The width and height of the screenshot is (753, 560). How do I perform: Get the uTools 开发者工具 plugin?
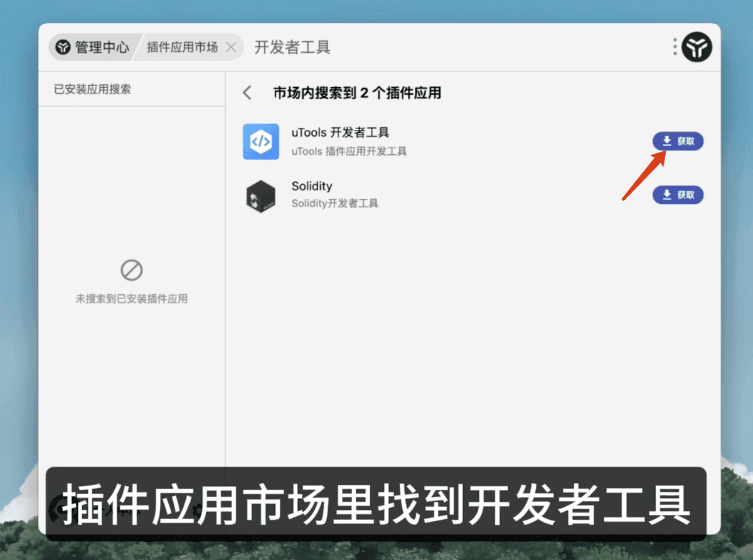point(678,141)
